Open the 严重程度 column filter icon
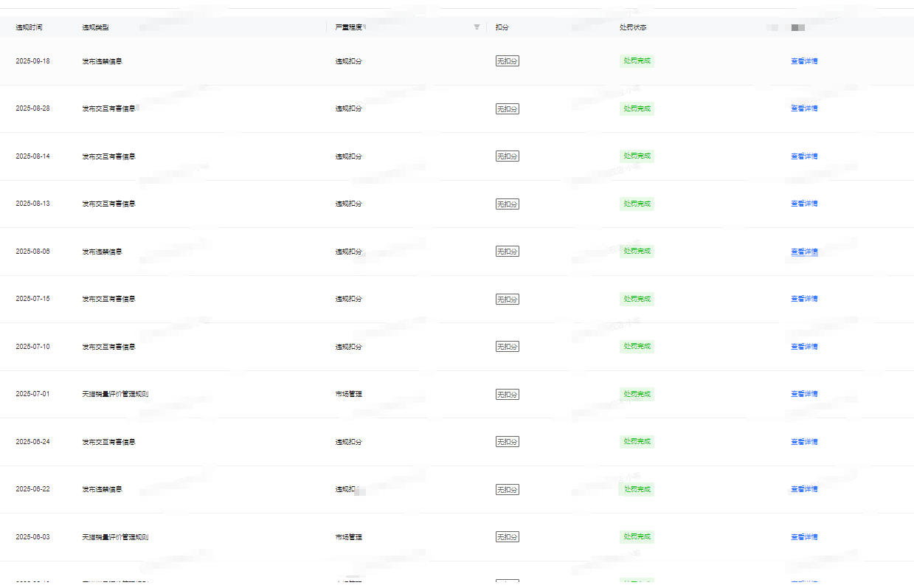Viewport: 914px width, 588px height. click(x=477, y=27)
